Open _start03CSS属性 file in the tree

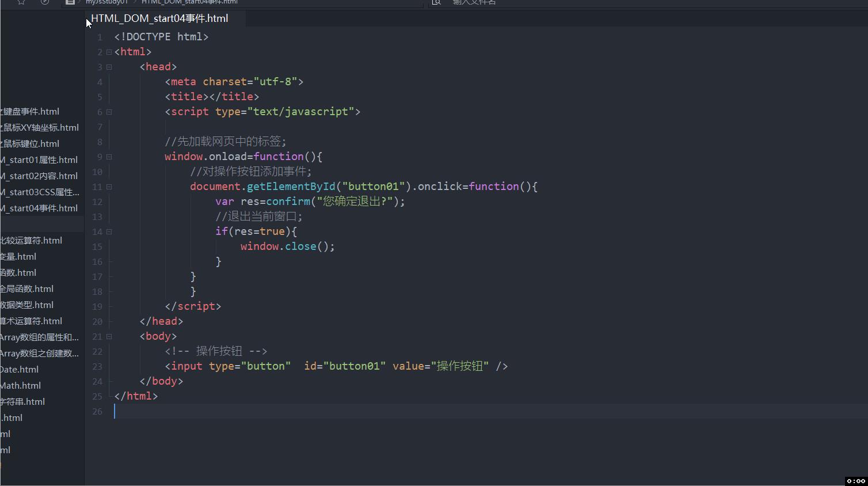click(x=40, y=192)
